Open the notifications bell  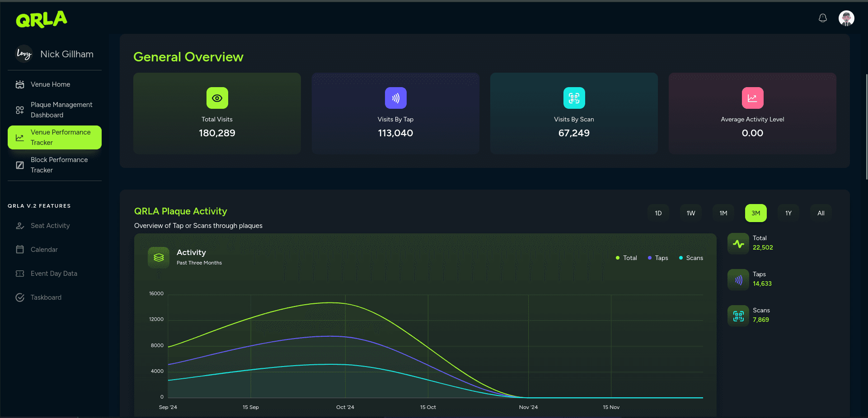[823, 18]
